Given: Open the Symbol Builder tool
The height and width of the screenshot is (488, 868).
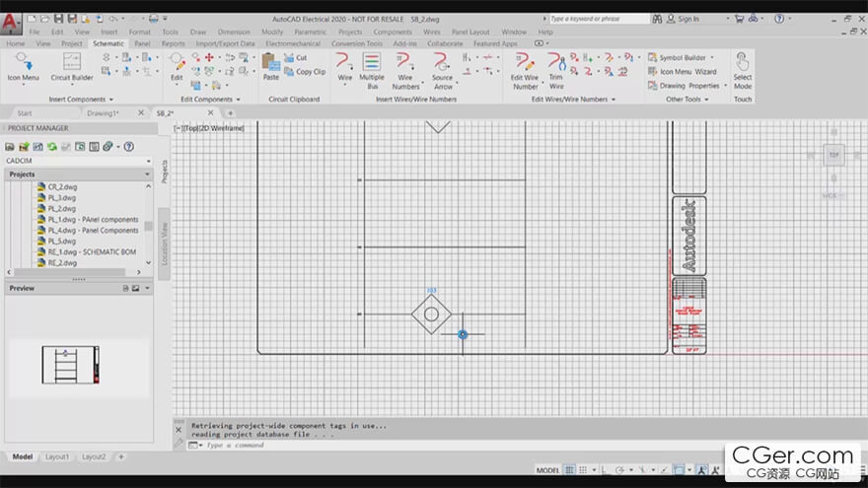Looking at the screenshot, I should point(676,58).
